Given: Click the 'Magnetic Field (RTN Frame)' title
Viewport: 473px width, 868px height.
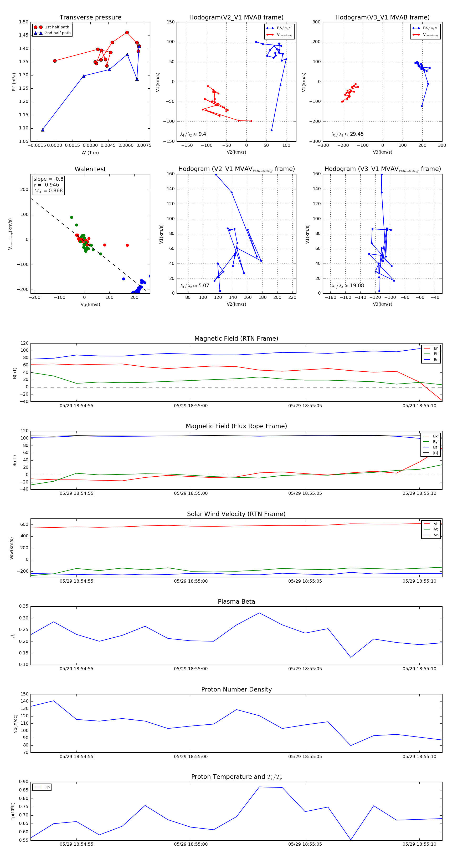Looking at the screenshot, I should click(x=236, y=339).
